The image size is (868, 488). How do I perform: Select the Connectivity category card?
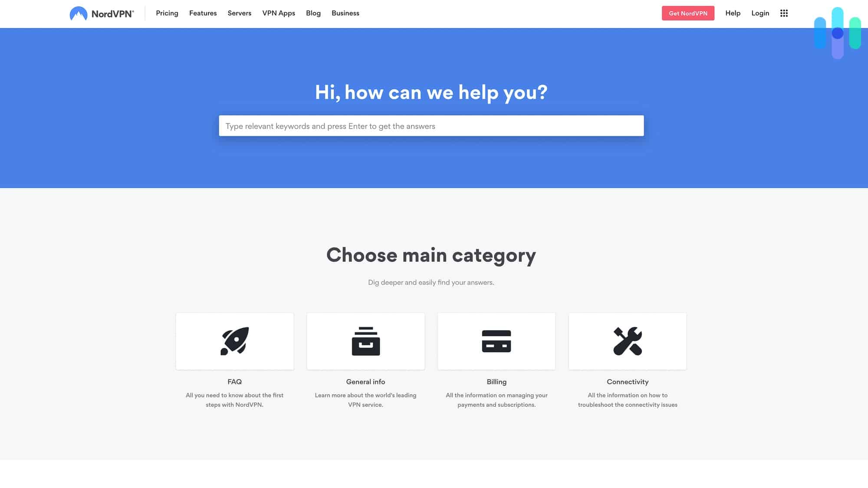(627, 341)
